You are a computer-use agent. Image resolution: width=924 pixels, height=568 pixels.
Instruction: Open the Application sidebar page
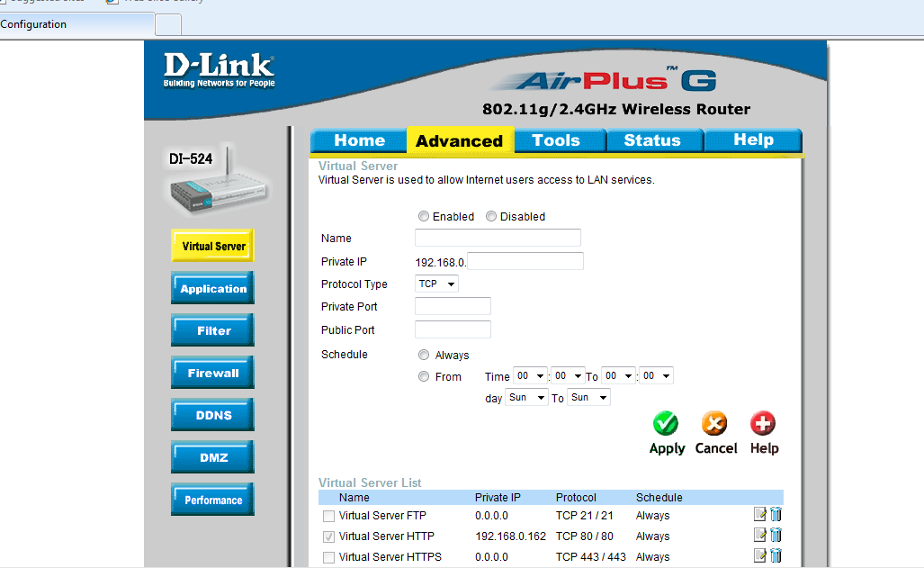click(x=212, y=288)
